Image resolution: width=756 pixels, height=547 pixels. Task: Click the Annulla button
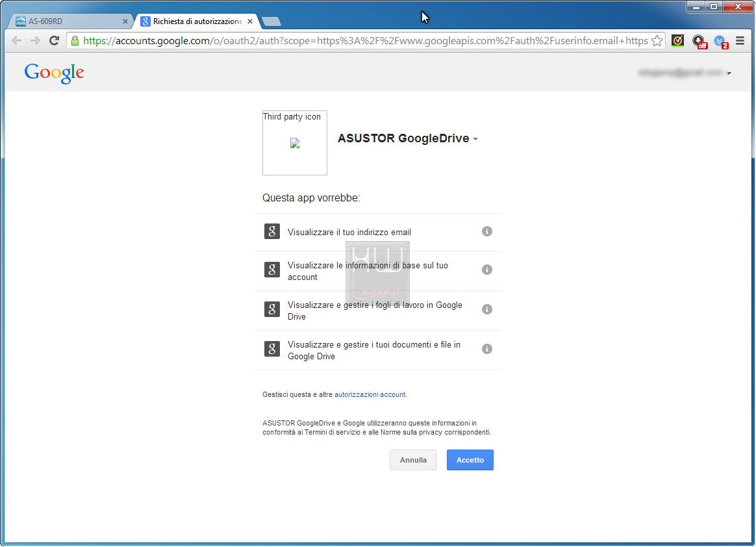click(x=413, y=460)
